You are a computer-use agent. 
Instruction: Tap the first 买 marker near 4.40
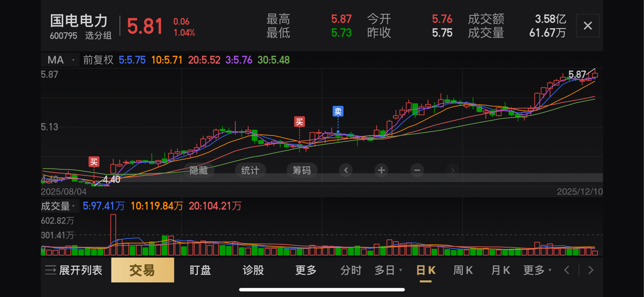point(94,162)
